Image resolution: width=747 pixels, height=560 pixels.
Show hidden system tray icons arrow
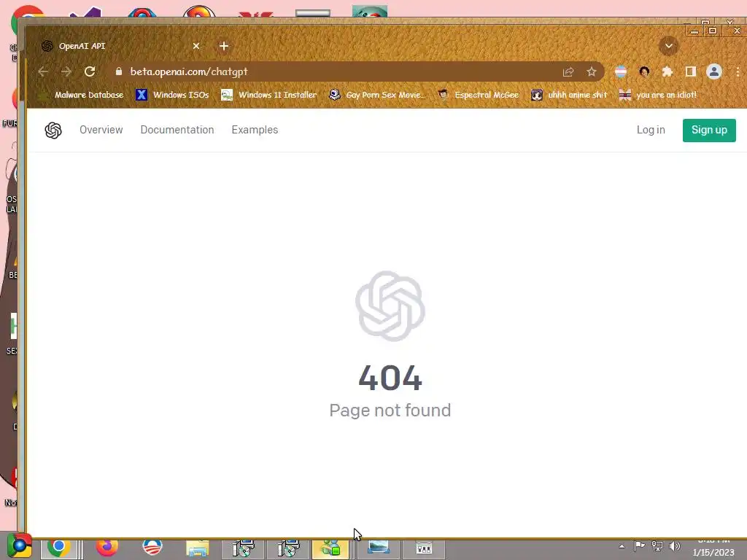(622, 546)
